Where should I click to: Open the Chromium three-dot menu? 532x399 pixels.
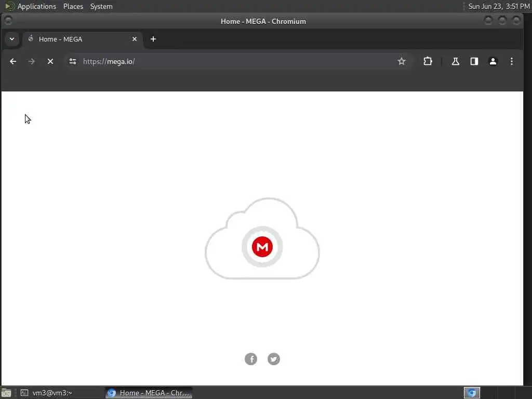(x=512, y=61)
